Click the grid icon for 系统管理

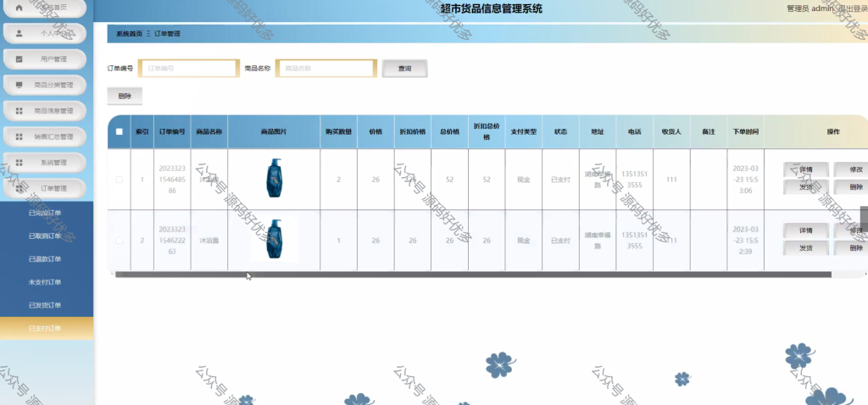[x=19, y=163]
